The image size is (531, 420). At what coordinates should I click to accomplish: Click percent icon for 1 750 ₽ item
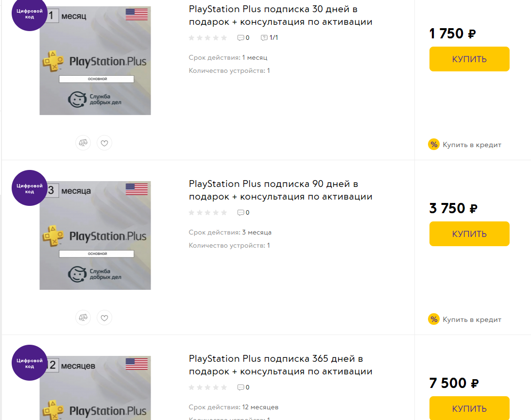click(433, 144)
